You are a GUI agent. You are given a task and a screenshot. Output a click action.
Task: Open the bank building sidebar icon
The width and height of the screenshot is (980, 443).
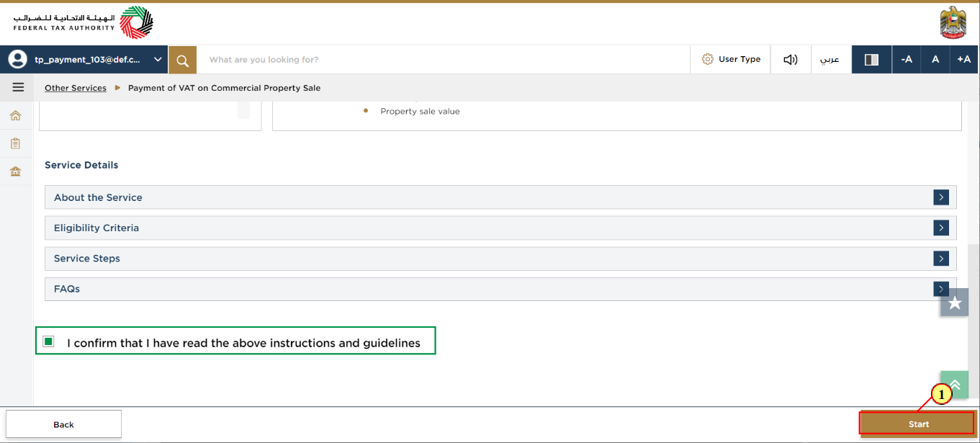click(15, 171)
